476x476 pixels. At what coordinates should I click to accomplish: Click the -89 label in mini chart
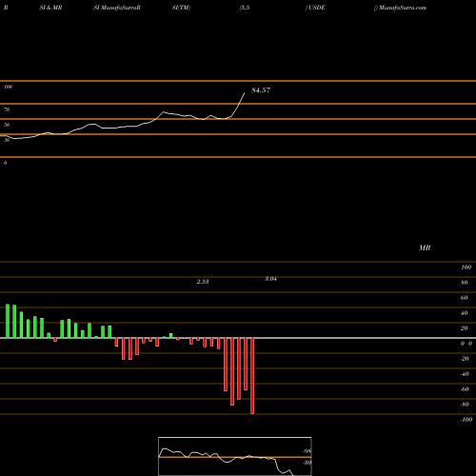(307, 463)
